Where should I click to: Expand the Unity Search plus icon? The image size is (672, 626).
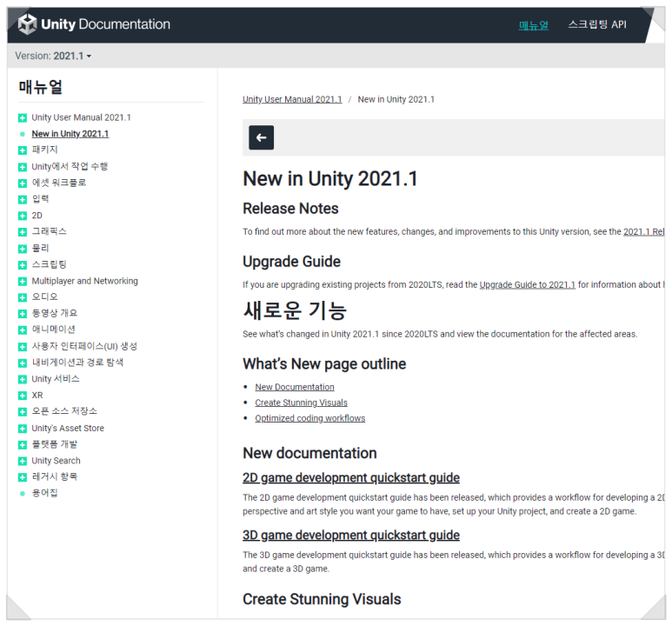point(23,461)
